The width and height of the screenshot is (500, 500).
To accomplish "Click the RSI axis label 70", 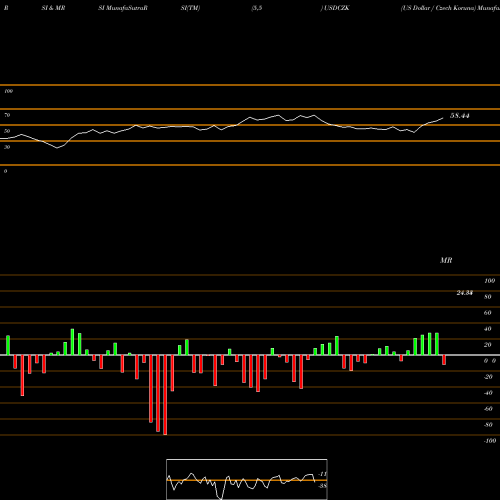I will pyautogui.click(x=7, y=115).
